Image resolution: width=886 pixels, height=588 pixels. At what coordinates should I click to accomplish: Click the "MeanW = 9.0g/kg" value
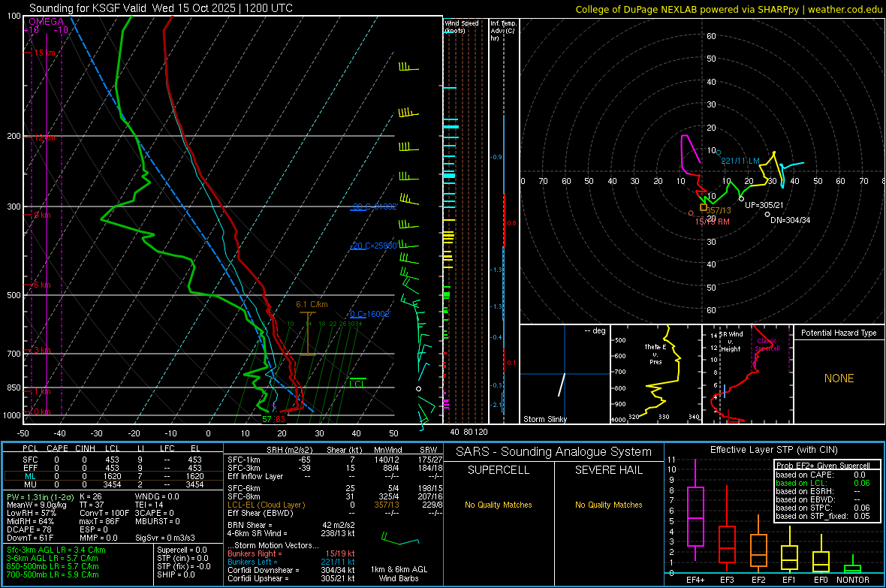click(36, 505)
